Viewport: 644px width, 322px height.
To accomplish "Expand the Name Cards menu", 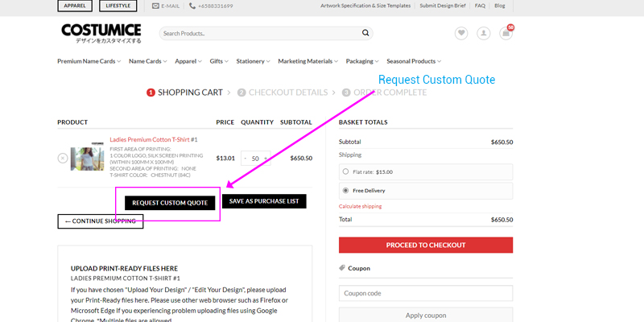I will [148, 61].
